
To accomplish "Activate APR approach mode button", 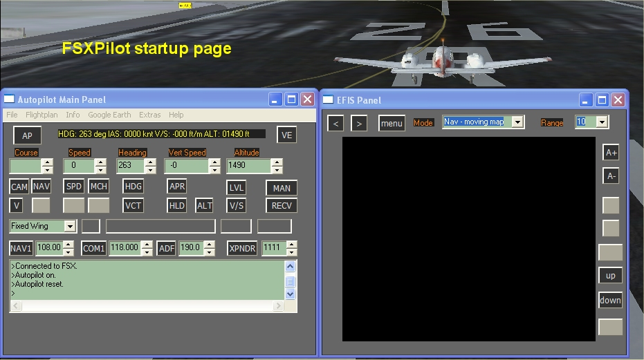I will [177, 187].
